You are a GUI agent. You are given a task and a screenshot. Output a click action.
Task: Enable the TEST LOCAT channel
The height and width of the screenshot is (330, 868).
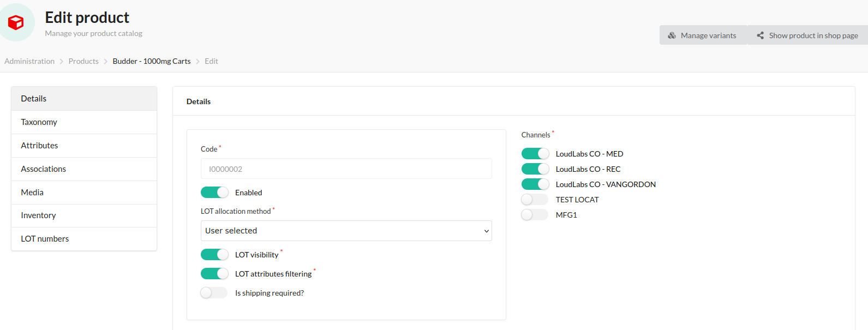pos(535,200)
